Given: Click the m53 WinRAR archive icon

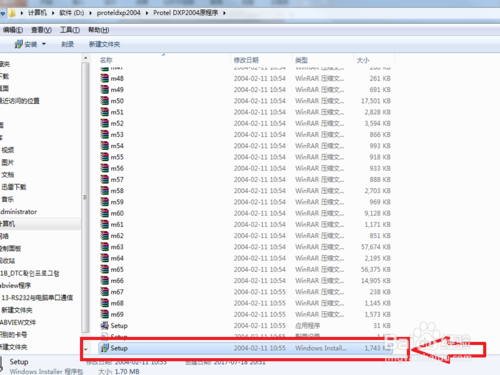Looking at the screenshot, I should click(x=105, y=134).
